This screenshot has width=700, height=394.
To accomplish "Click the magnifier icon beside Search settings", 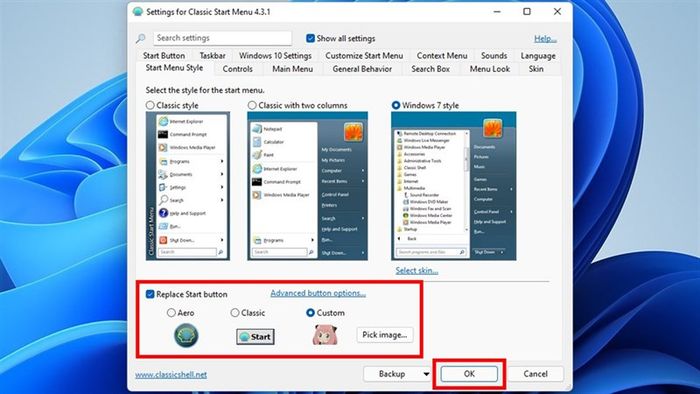I will (x=141, y=38).
